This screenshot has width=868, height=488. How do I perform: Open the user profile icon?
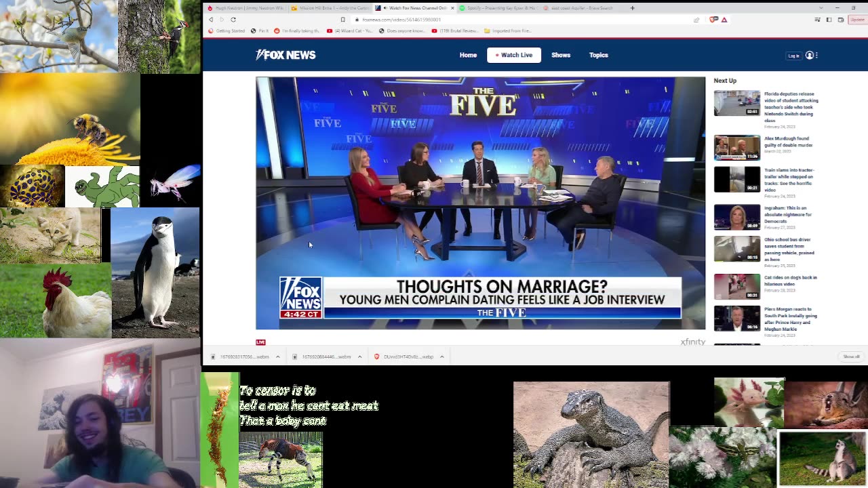pyautogui.click(x=810, y=55)
